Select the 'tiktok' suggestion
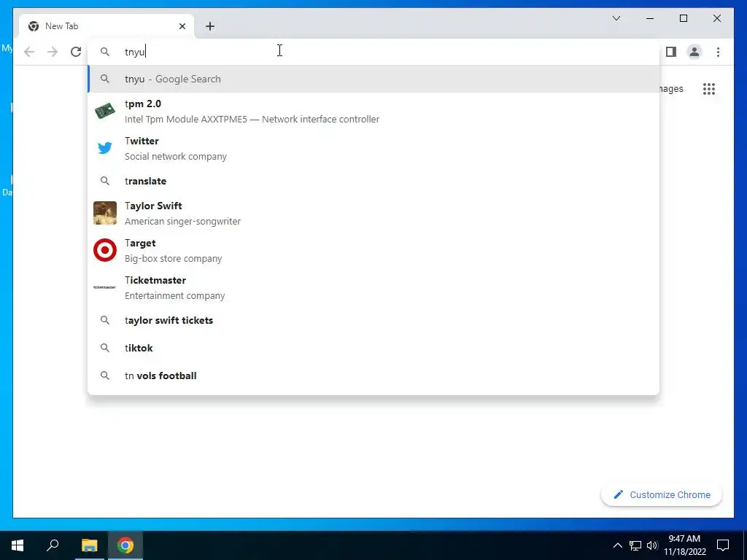The height and width of the screenshot is (560, 747). click(x=373, y=348)
